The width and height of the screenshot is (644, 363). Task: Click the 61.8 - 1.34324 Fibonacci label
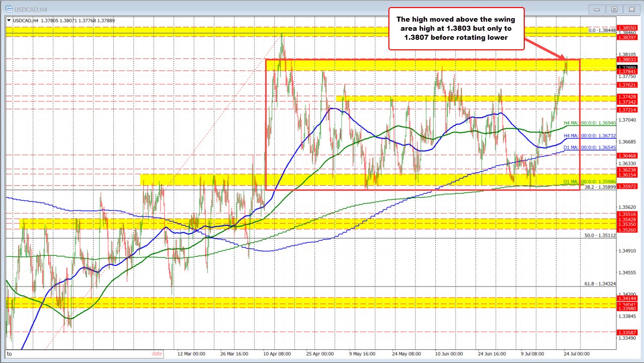(x=600, y=284)
